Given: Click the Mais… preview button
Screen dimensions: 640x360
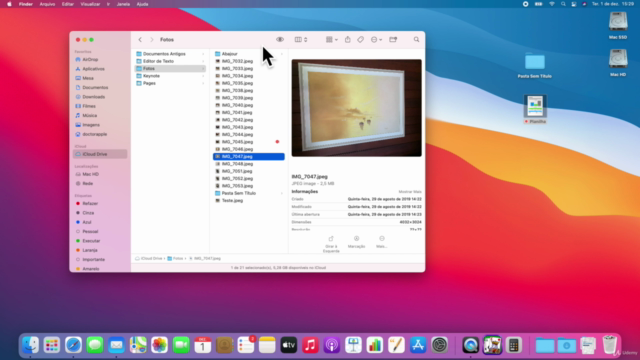Looking at the screenshot, I should [382, 242].
